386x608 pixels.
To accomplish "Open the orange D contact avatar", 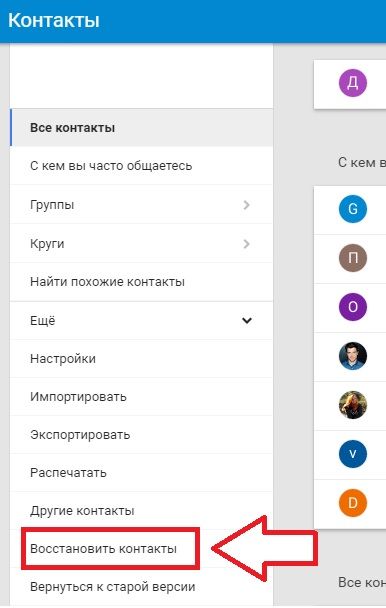I will pyautogui.click(x=353, y=503).
